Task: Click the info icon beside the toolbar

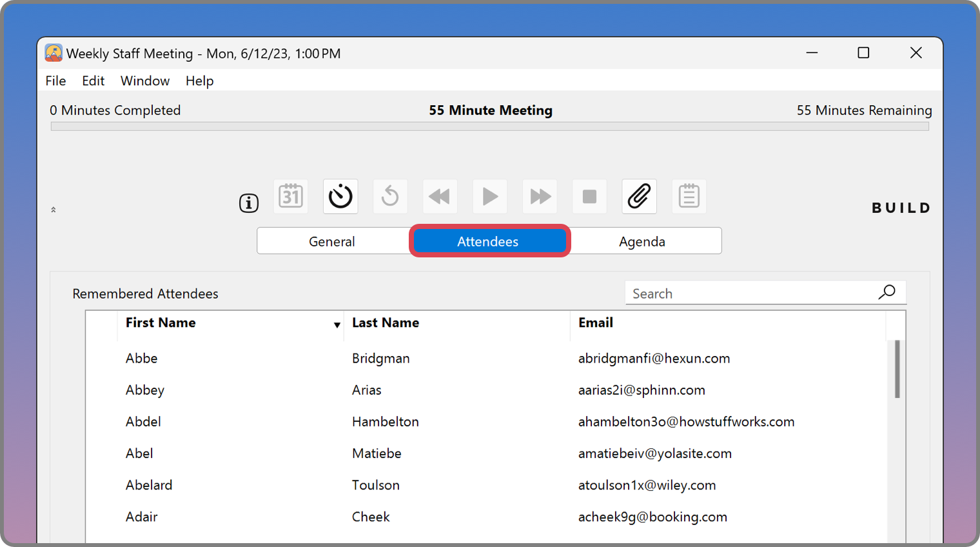Action: pyautogui.click(x=249, y=203)
